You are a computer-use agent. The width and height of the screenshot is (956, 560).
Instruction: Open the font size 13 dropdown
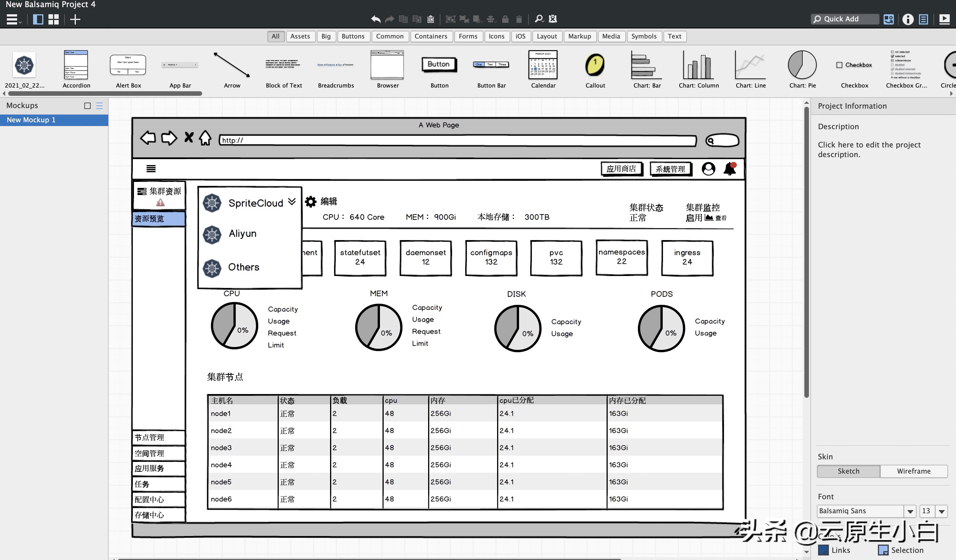(941, 511)
